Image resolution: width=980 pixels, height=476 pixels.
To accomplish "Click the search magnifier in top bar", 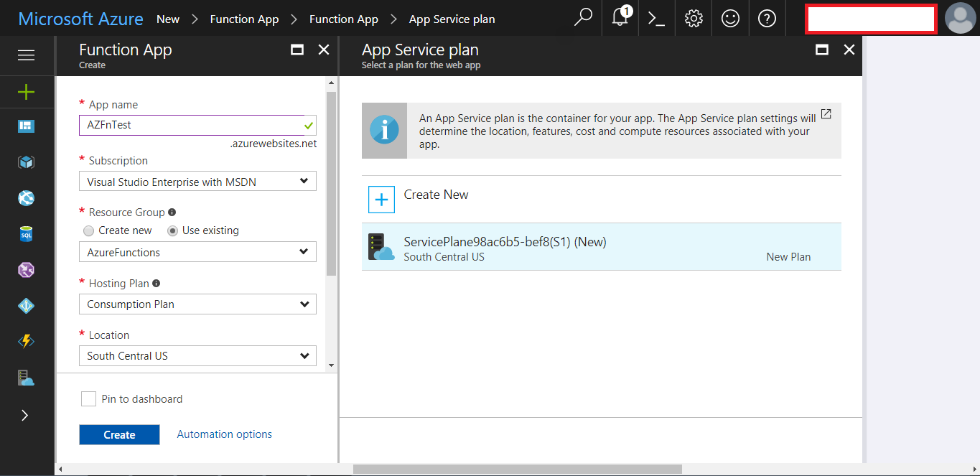I will [584, 18].
